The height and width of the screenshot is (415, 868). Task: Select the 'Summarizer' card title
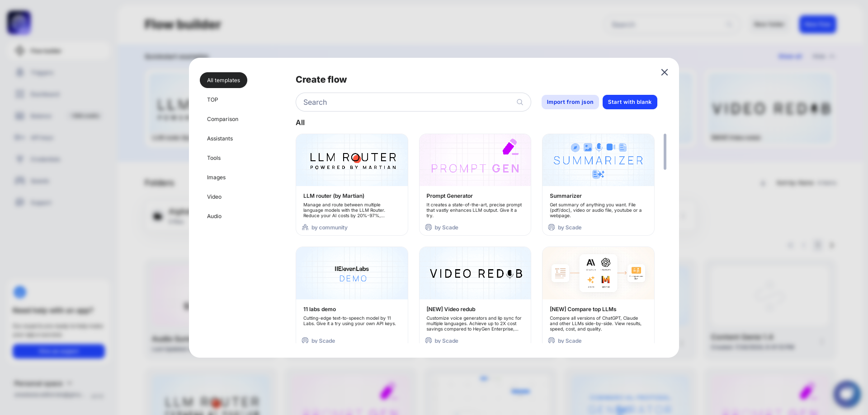coord(566,196)
